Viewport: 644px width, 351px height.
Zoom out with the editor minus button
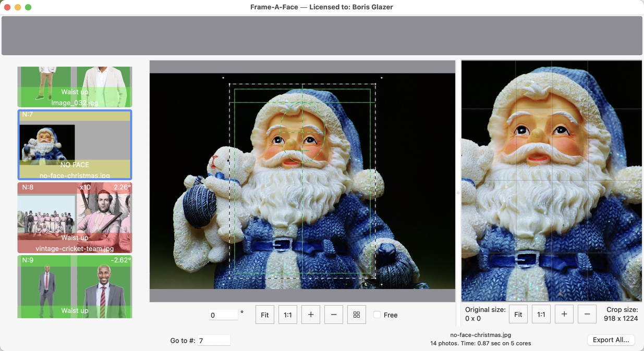[334, 315]
